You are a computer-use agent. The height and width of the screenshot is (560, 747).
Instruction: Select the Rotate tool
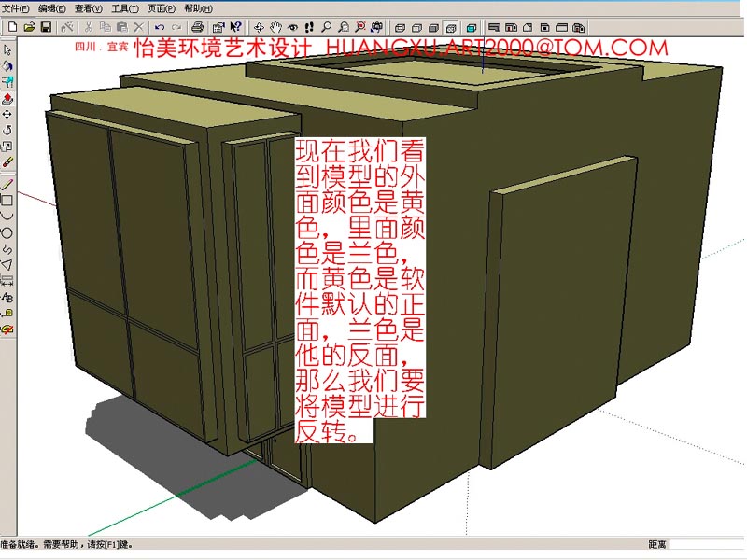point(7,131)
